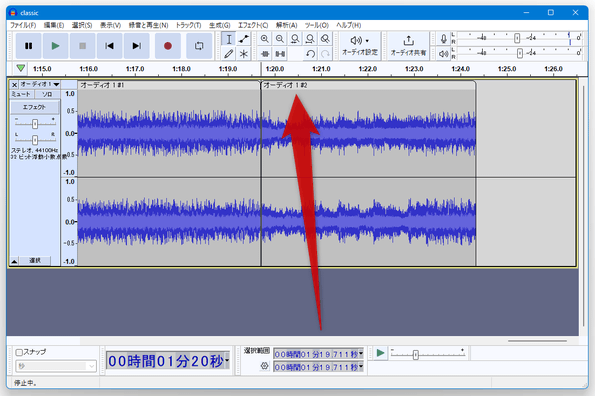The height and width of the screenshot is (396, 595).
Task: Click the vertical scrollbar of track area
Action: (583, 206)
